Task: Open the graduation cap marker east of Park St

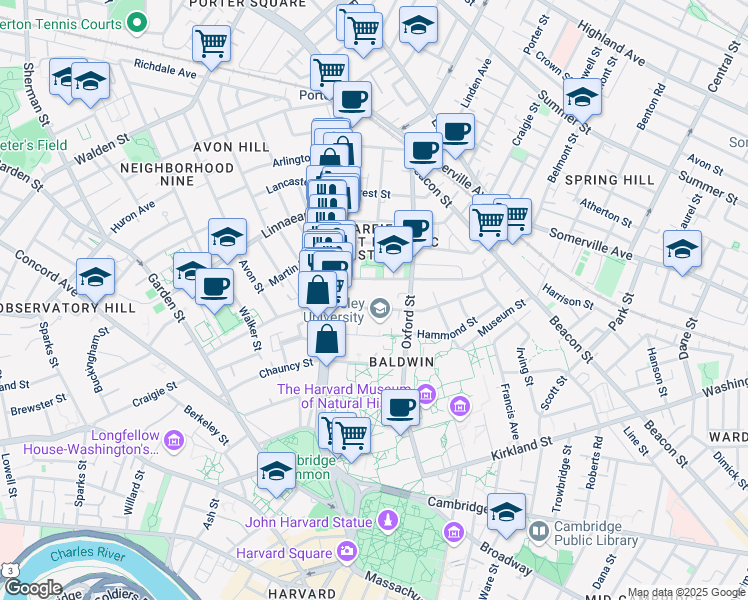Action: [682, 249]
